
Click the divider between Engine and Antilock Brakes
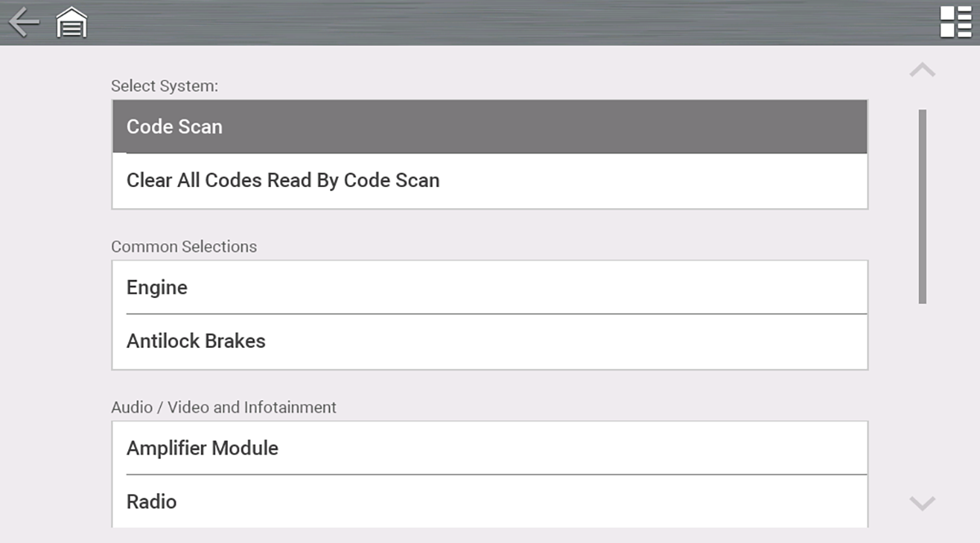click(x=496, y=314)
